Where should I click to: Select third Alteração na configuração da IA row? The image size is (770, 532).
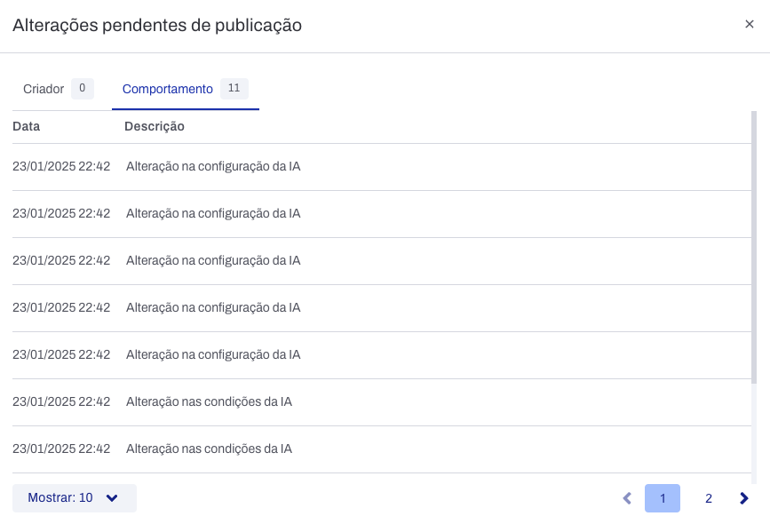(213, 260)
